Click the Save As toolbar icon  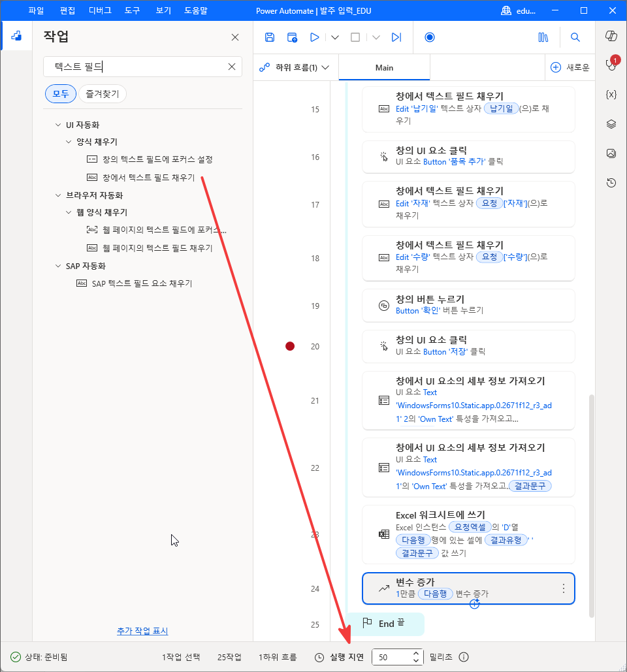point(293,37)
